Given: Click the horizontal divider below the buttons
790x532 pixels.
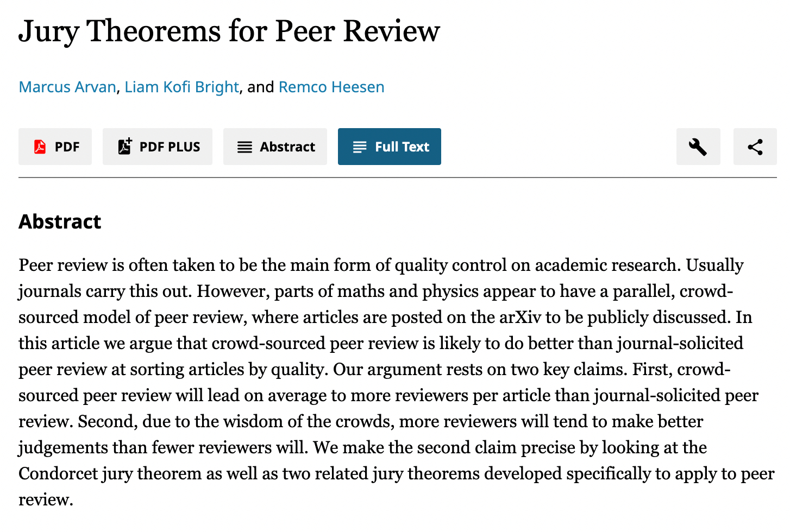Looking at the screenshot, I should tap(397, 178).
